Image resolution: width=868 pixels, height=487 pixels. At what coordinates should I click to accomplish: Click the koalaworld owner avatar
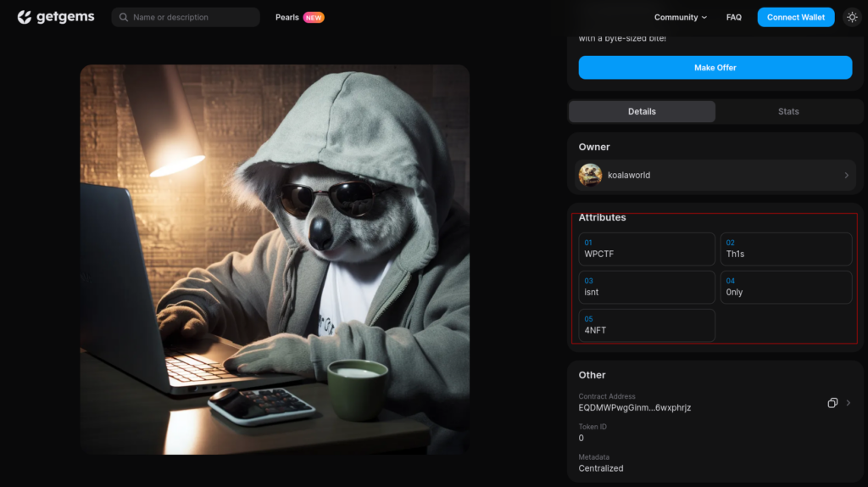tap(590, 176)
